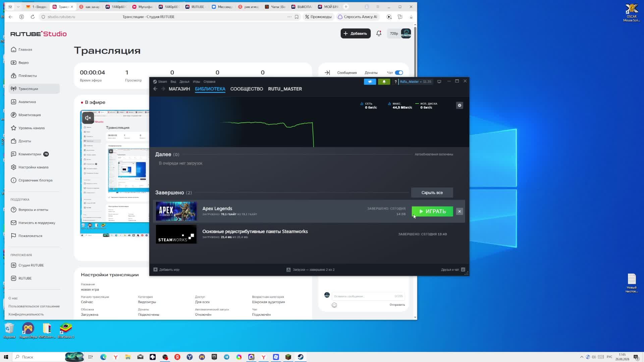
Task: Open RUTU_MASTER profile tab in Steam
Action: tap(285, 89)
